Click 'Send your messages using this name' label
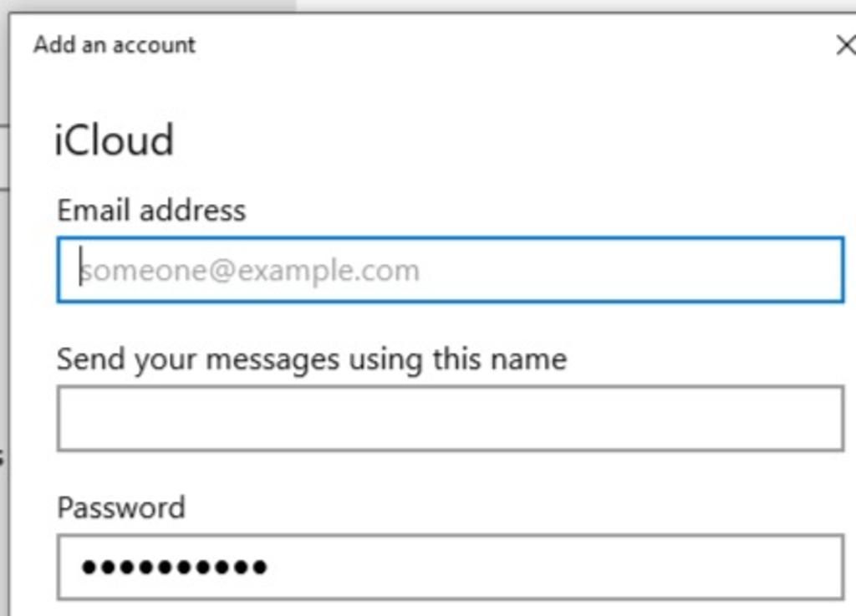 click(311, 359)
